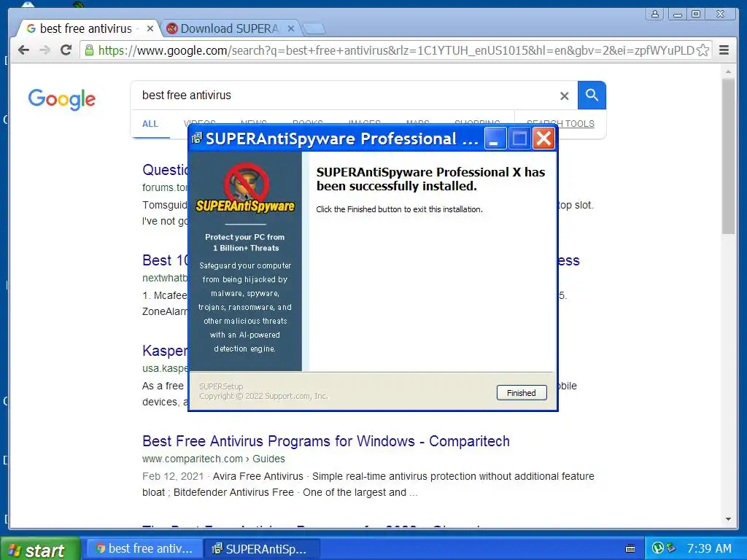Image resolution: width=747 pixels, height=560 pixels.
Task: Close the Download SUPERA tab
Action: pyautogui.click(x=291, y=28)
